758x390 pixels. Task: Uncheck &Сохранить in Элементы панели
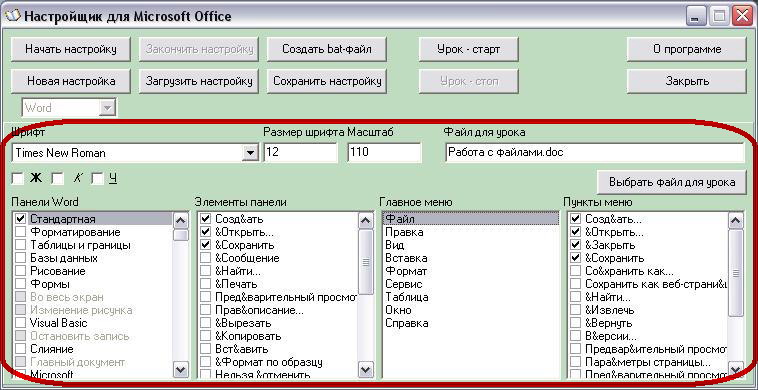pos(205,245)
